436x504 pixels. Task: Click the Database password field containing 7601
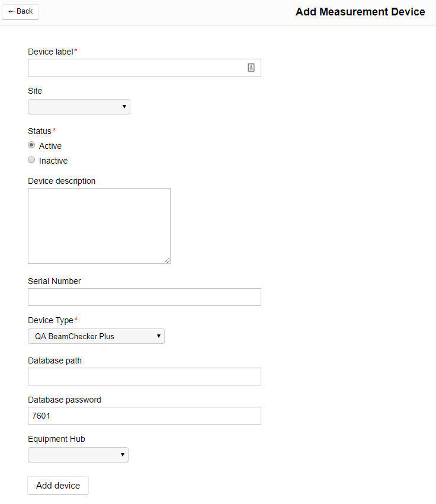tap(144, 416)
